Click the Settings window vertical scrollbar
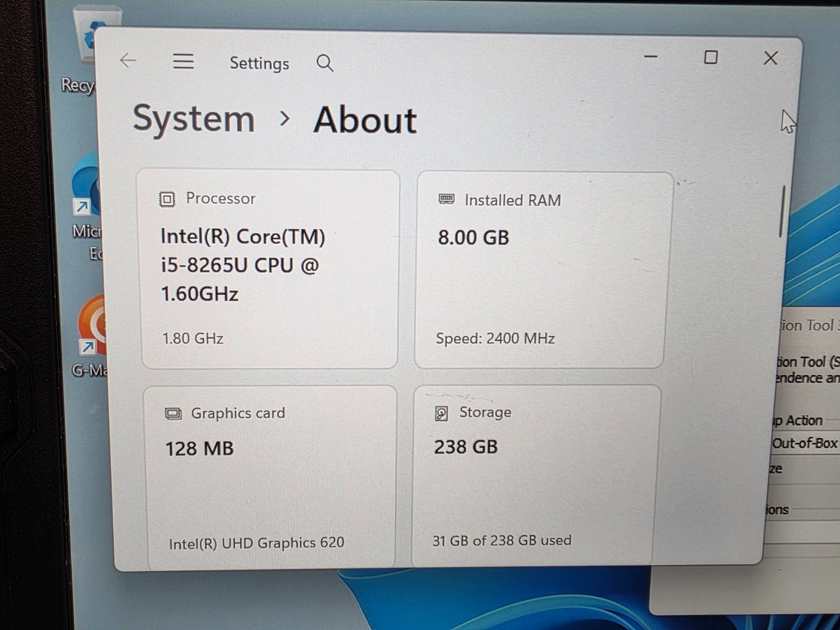This screenshot has width=840, height=630. pyautogui.click(x=782, y=211)
